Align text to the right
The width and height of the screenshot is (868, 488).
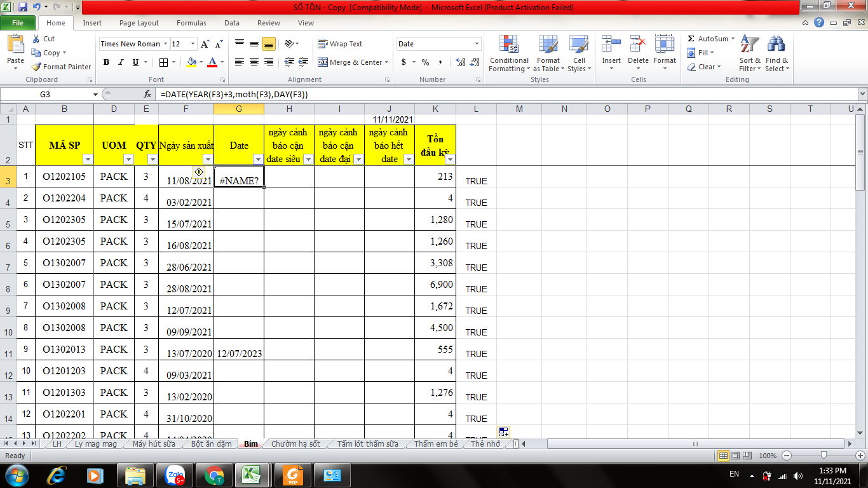[269, 62]
